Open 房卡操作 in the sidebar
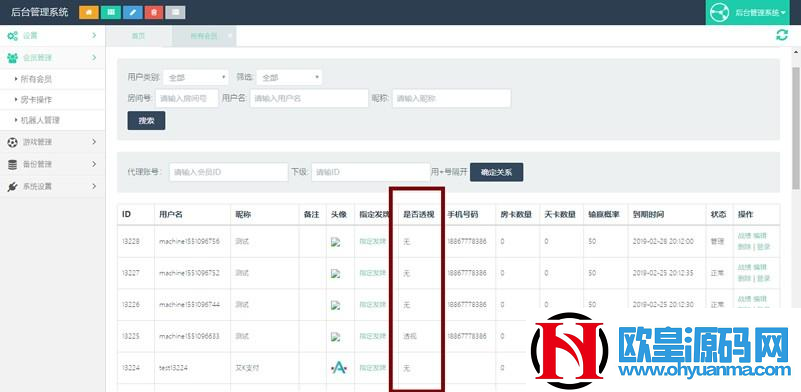The height and width of the screenshot is (392, 801). 36,100
